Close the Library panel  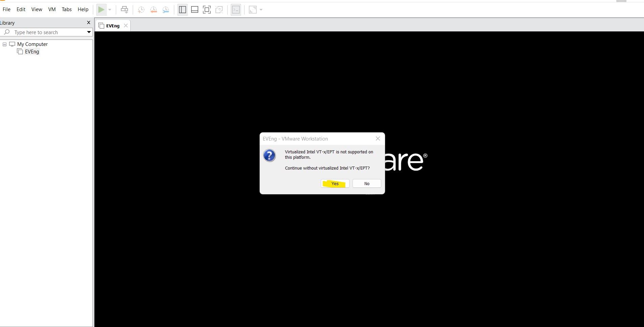(89, 23)
